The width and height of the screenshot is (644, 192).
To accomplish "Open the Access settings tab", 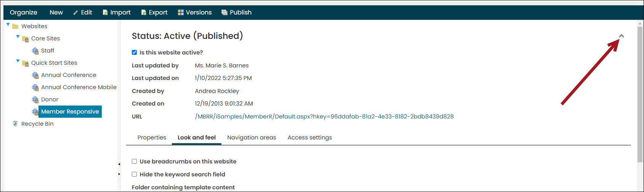I will [x=310, y=138].
